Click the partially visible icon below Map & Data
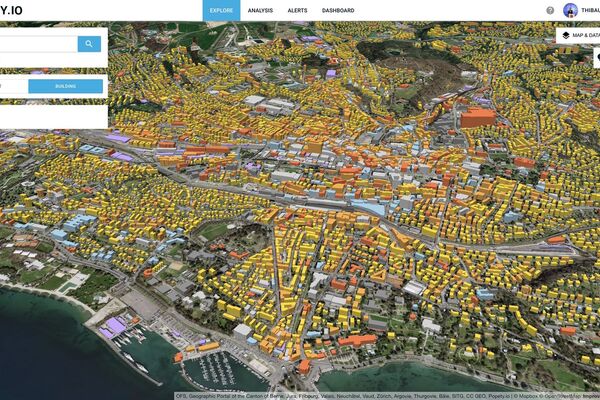Viewport: 600px width, 400px height. tap(597, 58)
